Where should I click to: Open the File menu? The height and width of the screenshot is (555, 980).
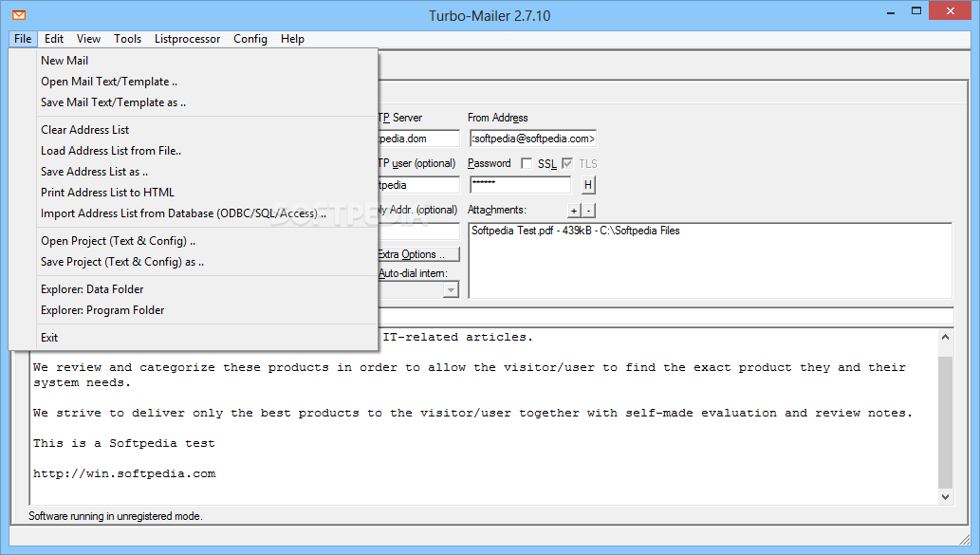click(x=23, y=39)
